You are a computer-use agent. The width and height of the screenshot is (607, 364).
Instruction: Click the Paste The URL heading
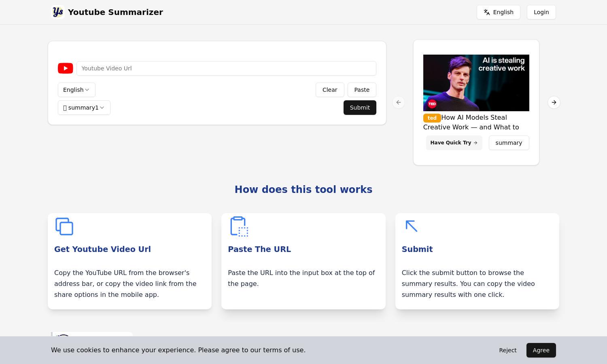pos(259,249)
